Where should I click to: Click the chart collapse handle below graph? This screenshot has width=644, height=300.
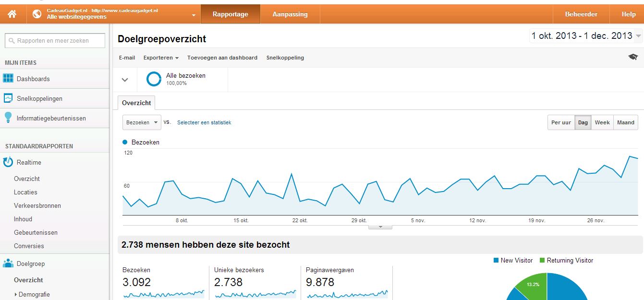[380, 227]
